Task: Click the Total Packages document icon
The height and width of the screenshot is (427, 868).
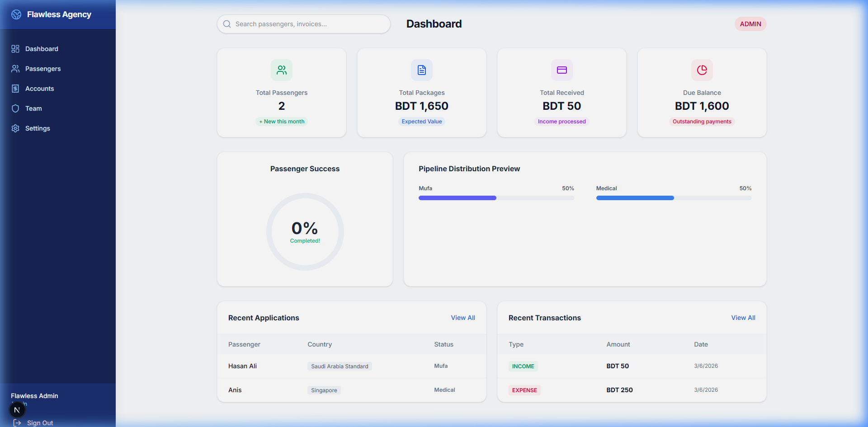Action: click(x=422, y=70)
